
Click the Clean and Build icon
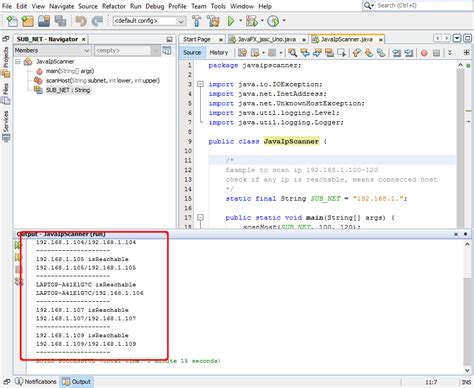213,21
